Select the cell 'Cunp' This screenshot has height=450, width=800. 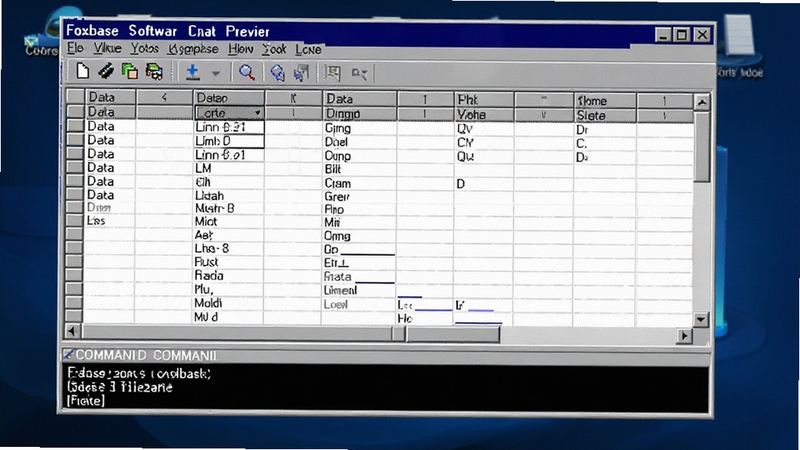click(359, 156)
